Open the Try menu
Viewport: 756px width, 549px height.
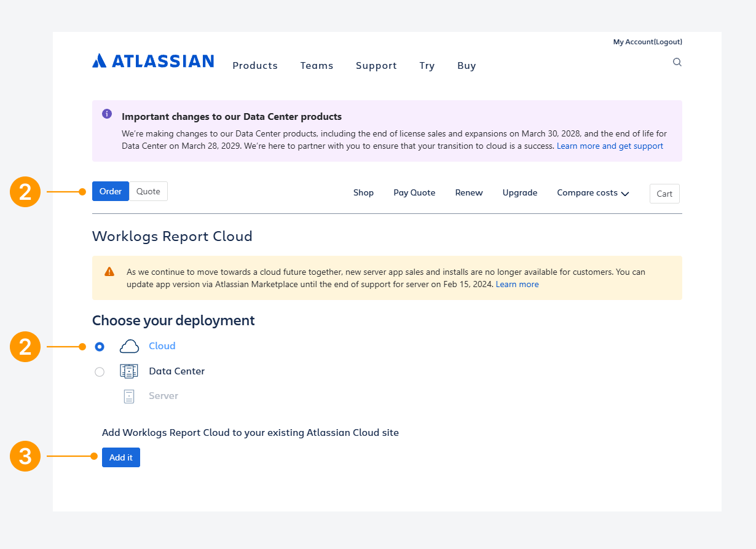(x=427, y=66)
